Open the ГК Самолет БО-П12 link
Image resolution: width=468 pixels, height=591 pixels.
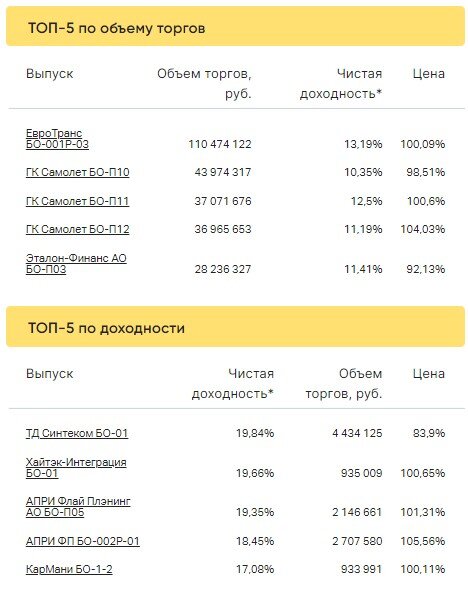[x=78, y=229]
